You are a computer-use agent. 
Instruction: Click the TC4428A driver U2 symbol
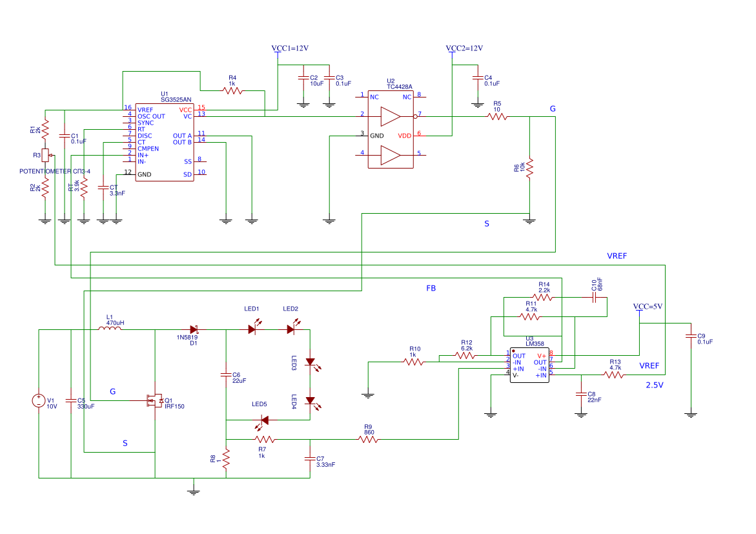(x=391, y=129)
